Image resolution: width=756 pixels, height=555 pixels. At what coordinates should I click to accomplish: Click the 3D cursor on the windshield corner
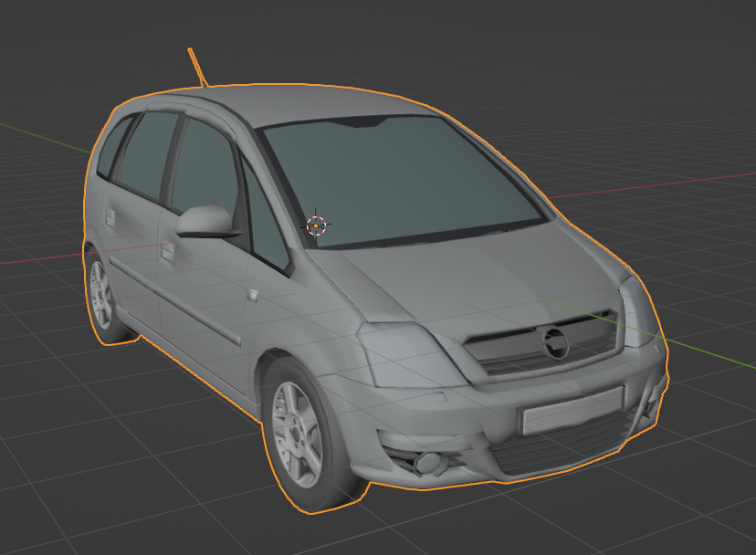tap(316, 225)
